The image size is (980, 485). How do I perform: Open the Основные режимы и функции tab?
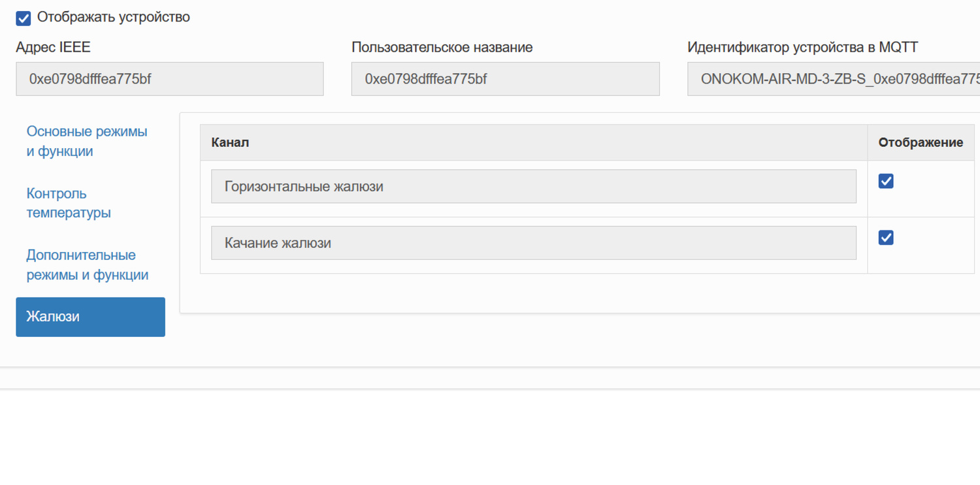(87, 141)
